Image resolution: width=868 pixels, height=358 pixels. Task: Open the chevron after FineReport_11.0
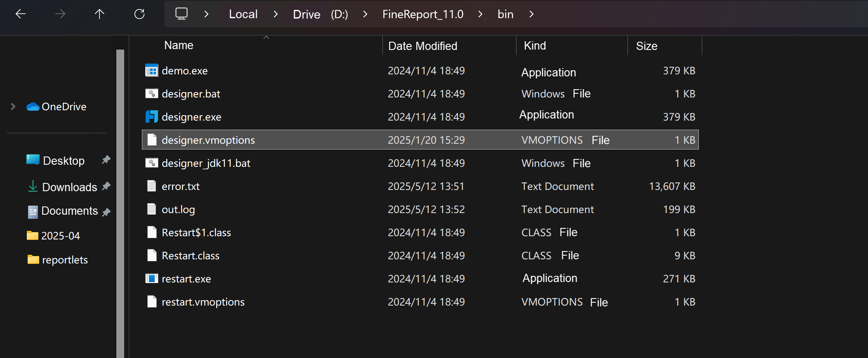480,14
